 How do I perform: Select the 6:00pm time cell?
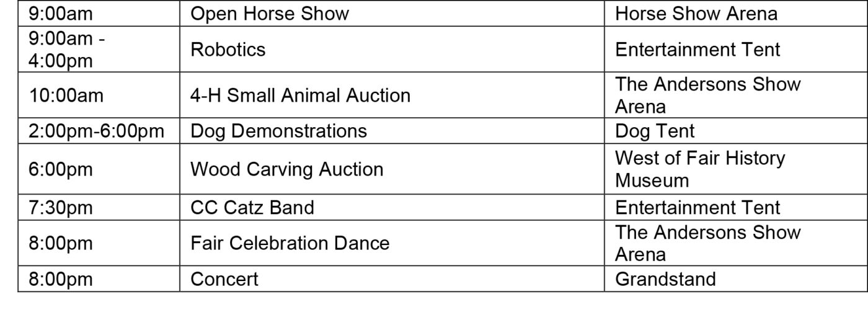60,169
